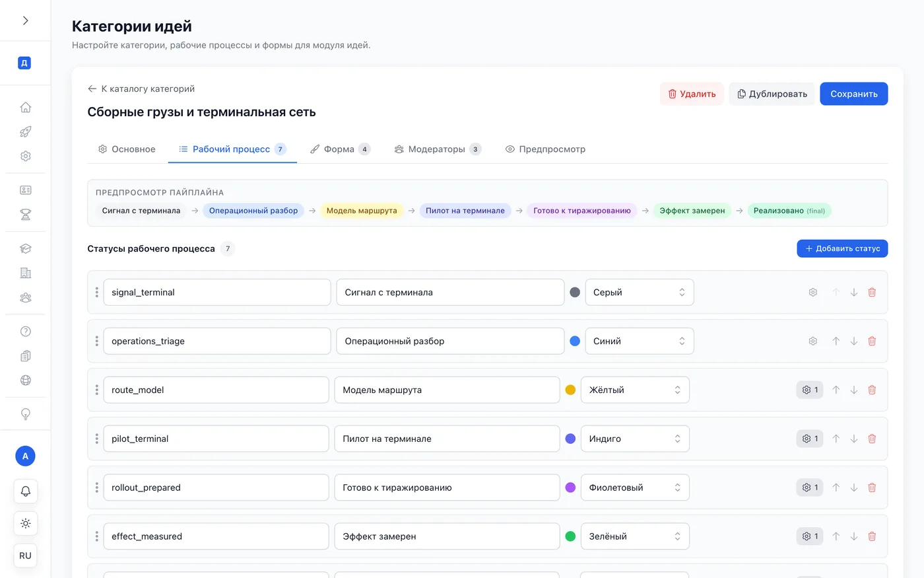Viewport: 924px width, 578px height.
Task: Open the Синий color dropdown
Action: (640, 341)
